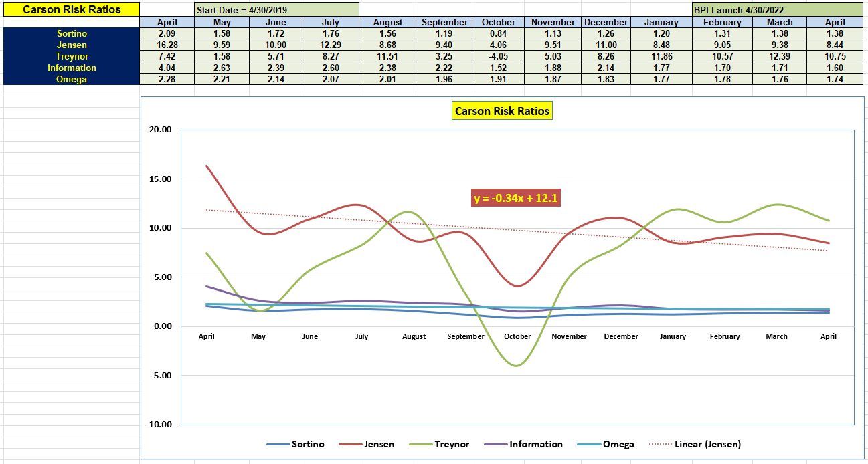The width and height of the screenshot is (868, 464).
Task: Select Omega value 2.28
Action: (x=167, y=79)
